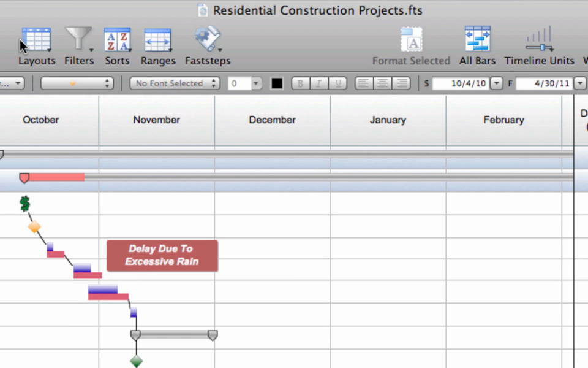The height and width of the screenshot is (368, 588).
Task: Open the Faststeps gear menu
Action: (208, 45)
